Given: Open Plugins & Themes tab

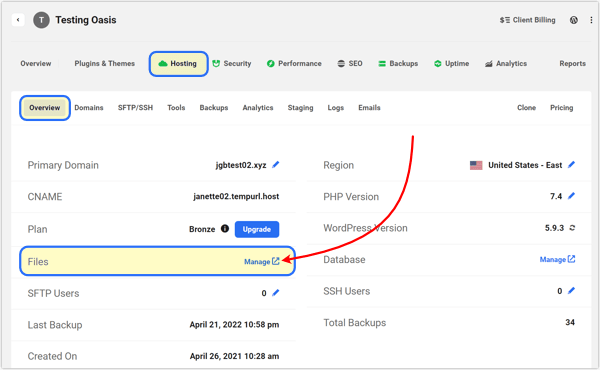Looking at the screenshot, I should click(104, 64).
